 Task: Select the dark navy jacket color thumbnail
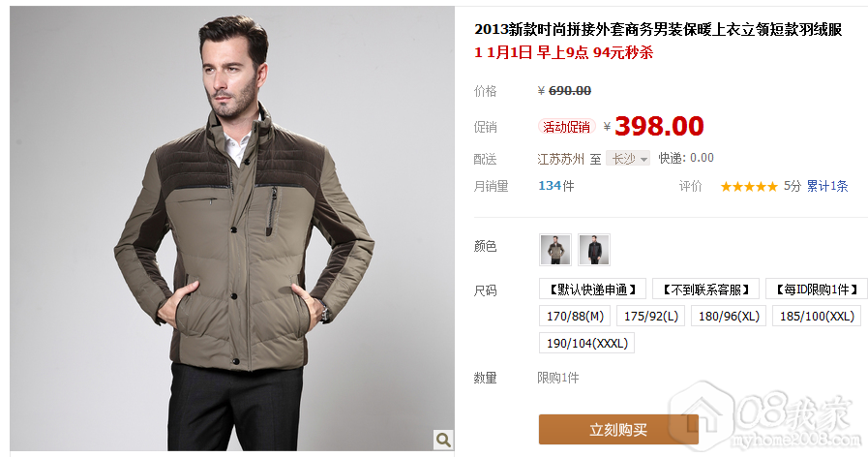click(x=594, y=250)
